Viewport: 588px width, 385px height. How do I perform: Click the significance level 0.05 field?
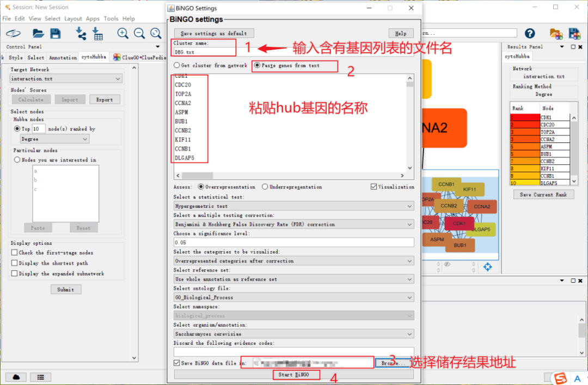293,243
